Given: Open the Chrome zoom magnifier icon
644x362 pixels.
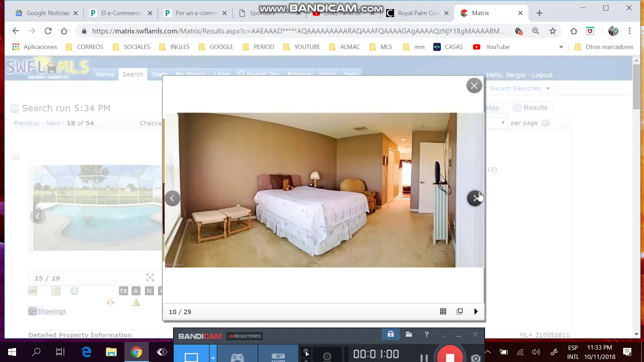Looking at the screenshot, I should 535,31.
